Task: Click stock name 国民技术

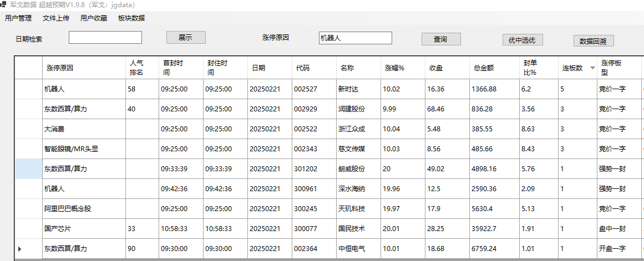Action: click(x=358, y=228)
